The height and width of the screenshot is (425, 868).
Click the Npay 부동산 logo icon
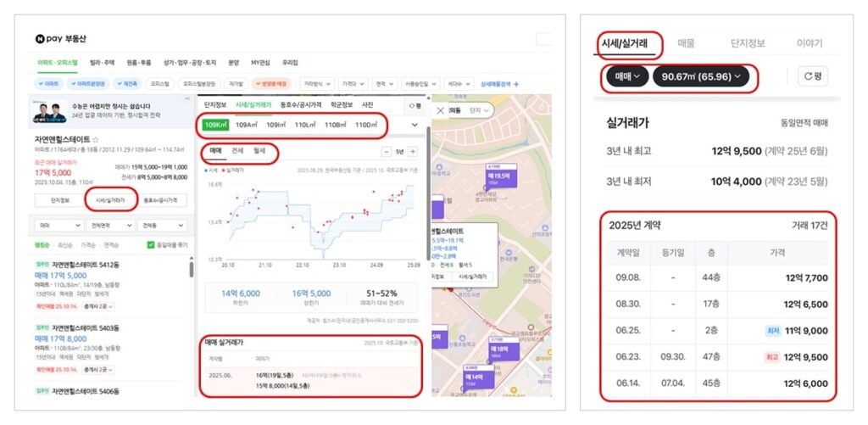(x=40, y=39)
